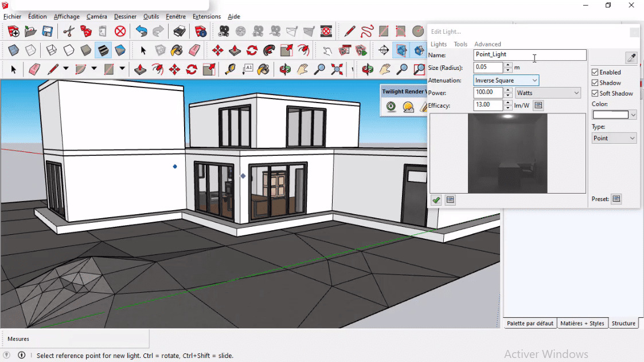Open the Inverse Square attenuation dropdown
644x362 pixels.
[505, 80]
